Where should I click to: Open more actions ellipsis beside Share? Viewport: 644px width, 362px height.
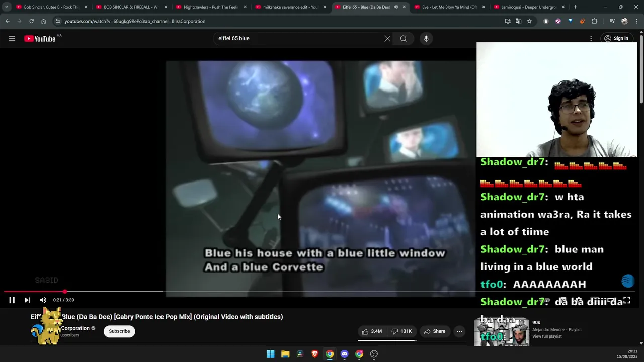pyautogui.click(x=459, y=331)
